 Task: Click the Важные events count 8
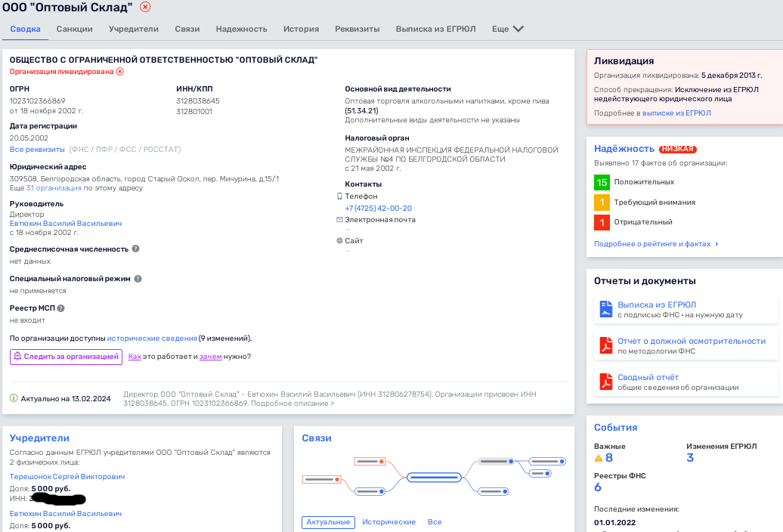[608, 458]
